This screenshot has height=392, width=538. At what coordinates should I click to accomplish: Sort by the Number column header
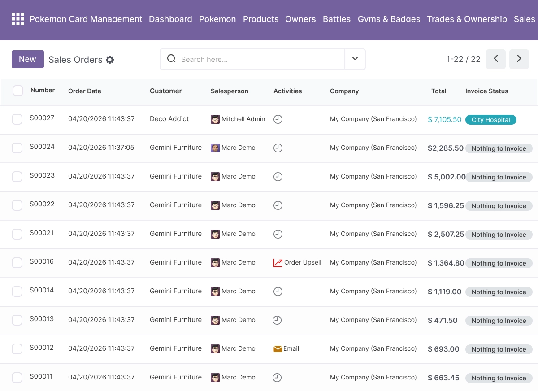(43, 90)
